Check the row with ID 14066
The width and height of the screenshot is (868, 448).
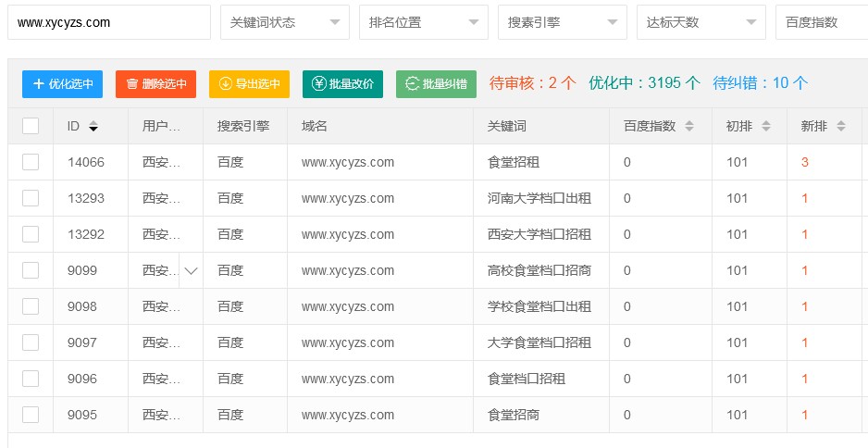click(31, 162)
